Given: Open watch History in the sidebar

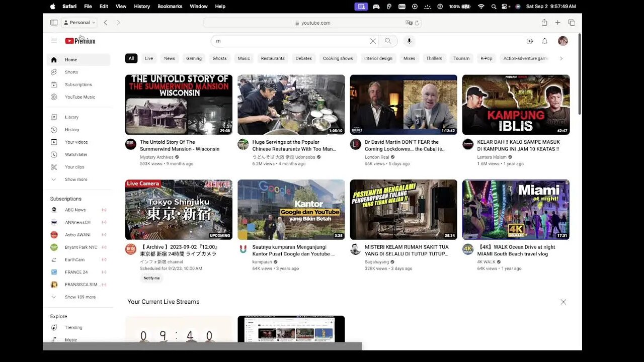Looking at the screenshot, I should tap(78, 130).
